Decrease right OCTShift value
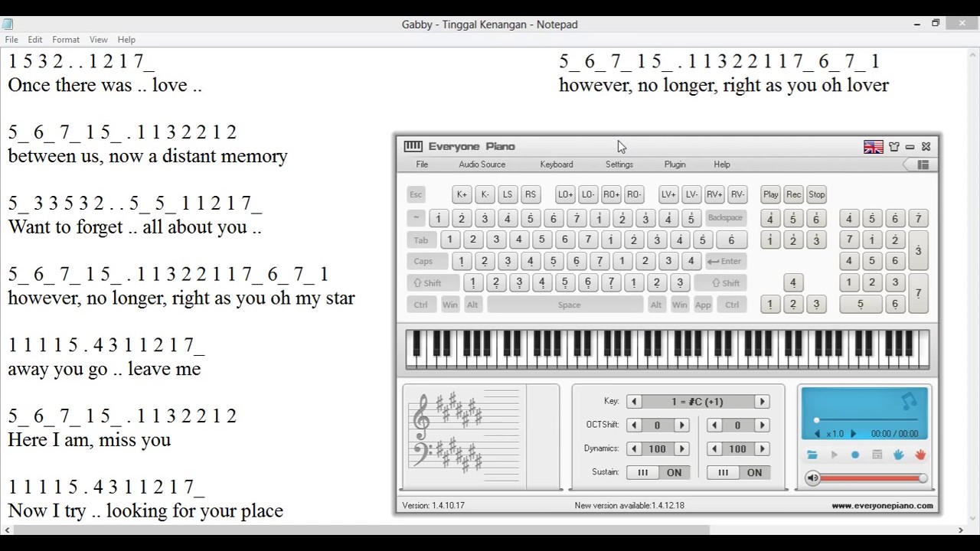980x551 pixels. point(714,425)
